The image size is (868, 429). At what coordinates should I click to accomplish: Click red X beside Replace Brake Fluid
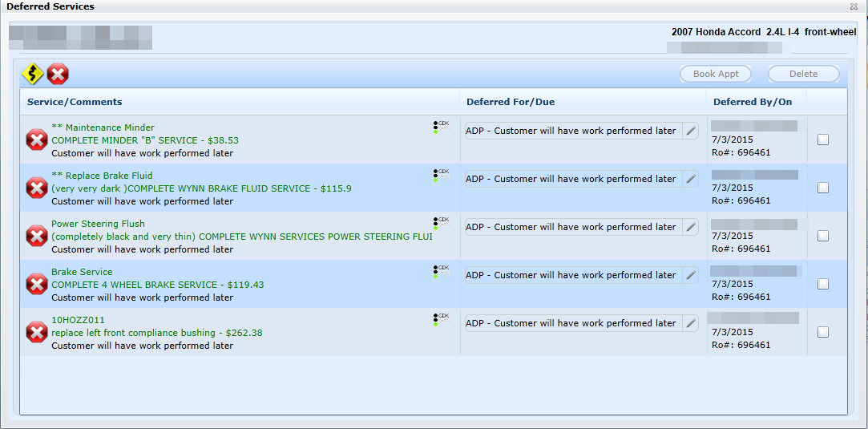37,188
